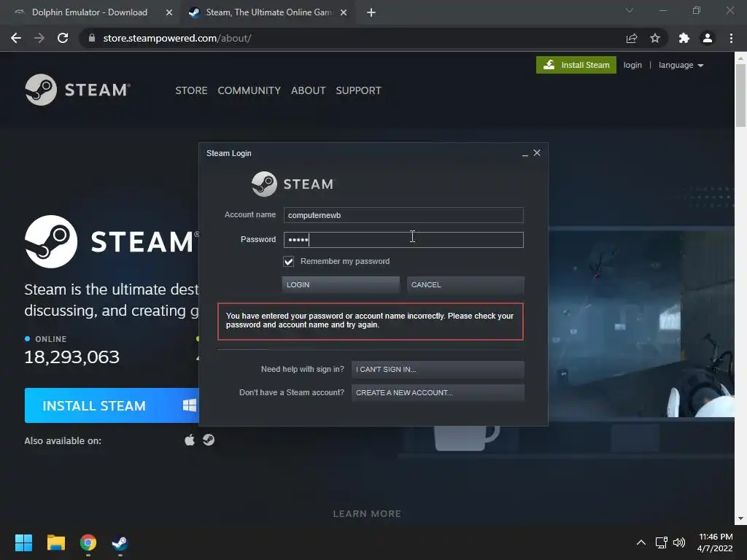Switch to Dolphin Emulator - Download tab
The width and height of the screenshot is (747, 560).
pos(90,12)
